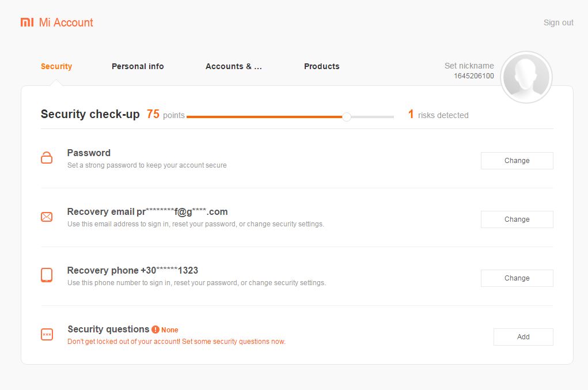Click the Set nickname link
Viewport: 588px width, 390px height.
coord(469,66)
